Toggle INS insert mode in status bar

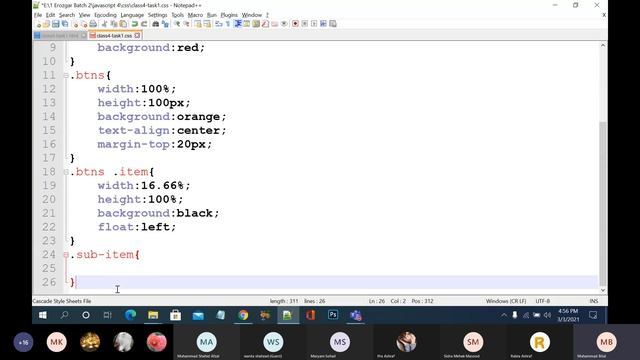pyautogui.click(x=594, y=301)
